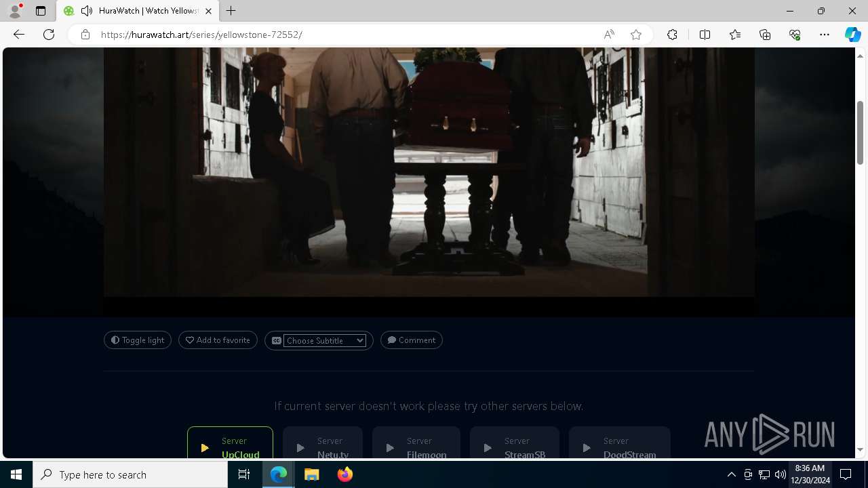Image resolution: width=868 pixels, height=488 pixels.
Task: Open Browser essentials heart icon
Action: pos(795,35)
